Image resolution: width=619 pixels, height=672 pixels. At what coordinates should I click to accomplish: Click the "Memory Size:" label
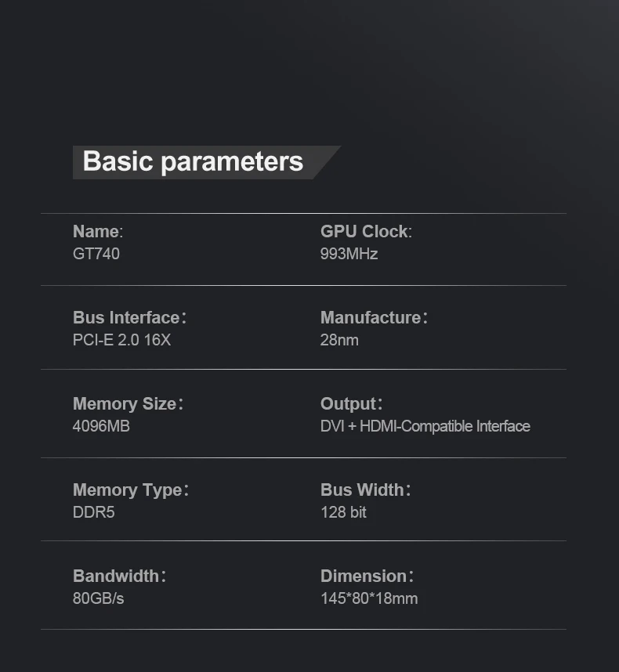[128, 404]
